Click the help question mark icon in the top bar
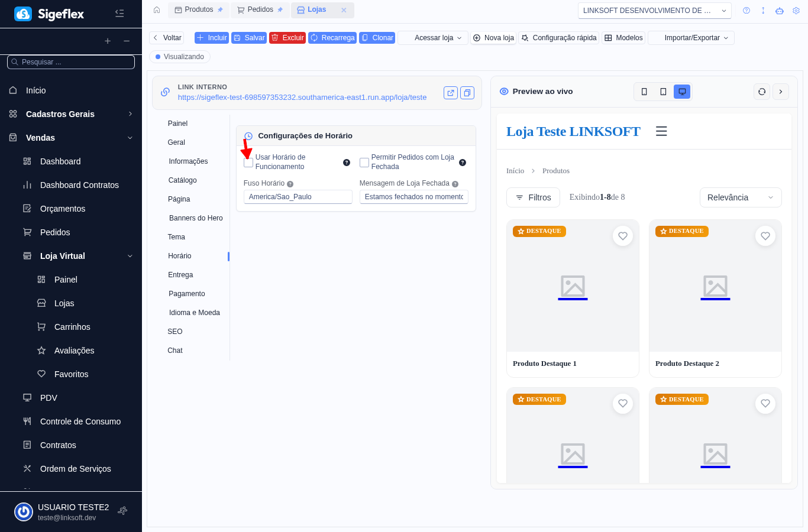The height and width of the screenshot is (532, 808). pyautogui.click(x=746, y=11)
